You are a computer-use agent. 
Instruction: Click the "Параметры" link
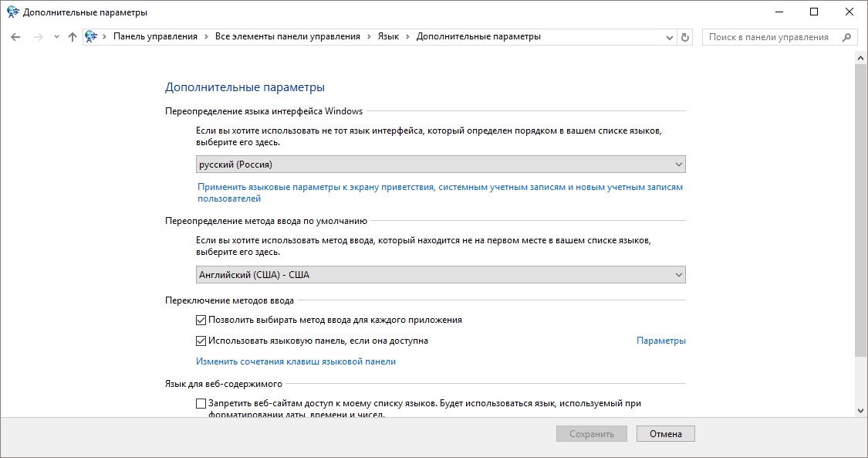661,341
